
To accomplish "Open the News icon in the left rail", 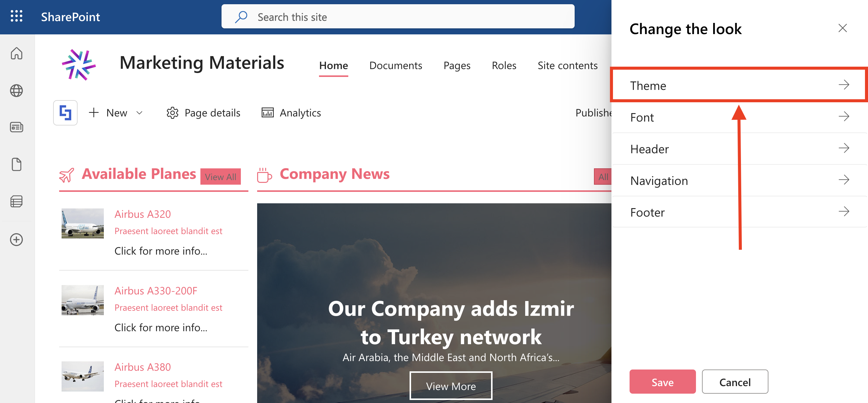I will pyautogui.click(x=17, y=127).
